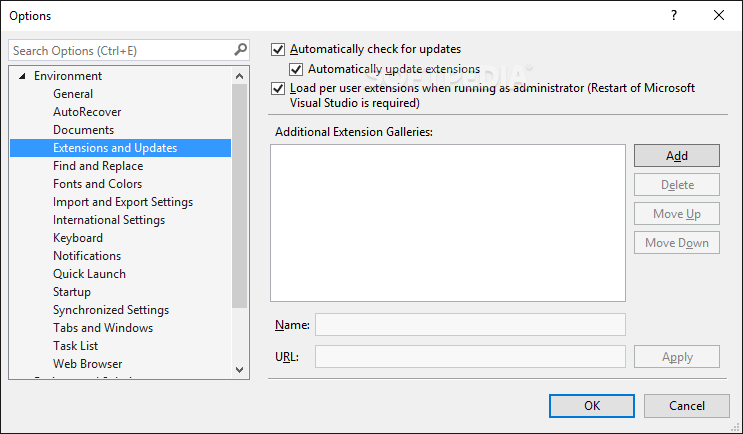Select Keyboard options
Viewport: 743px width, 434px height.
point(78,238)
